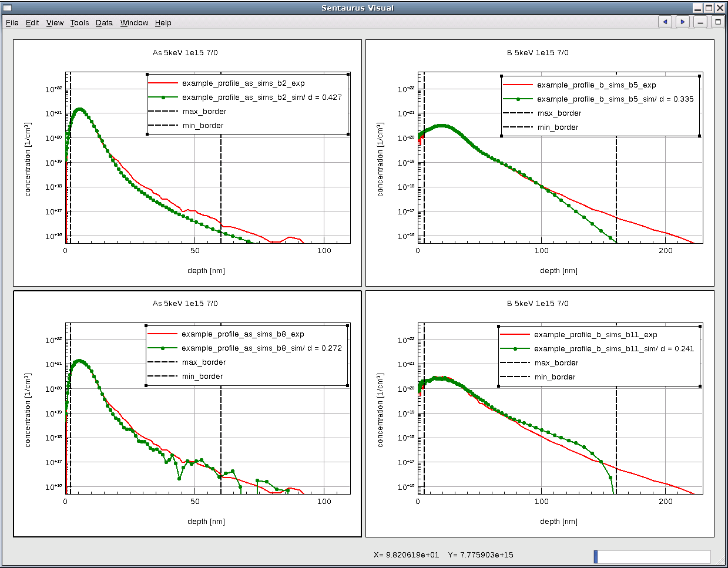Image resolution: width=728 pixels, height=568 pixels.
Task: Click the progress bar in the status bar
Action: (652, 556)
